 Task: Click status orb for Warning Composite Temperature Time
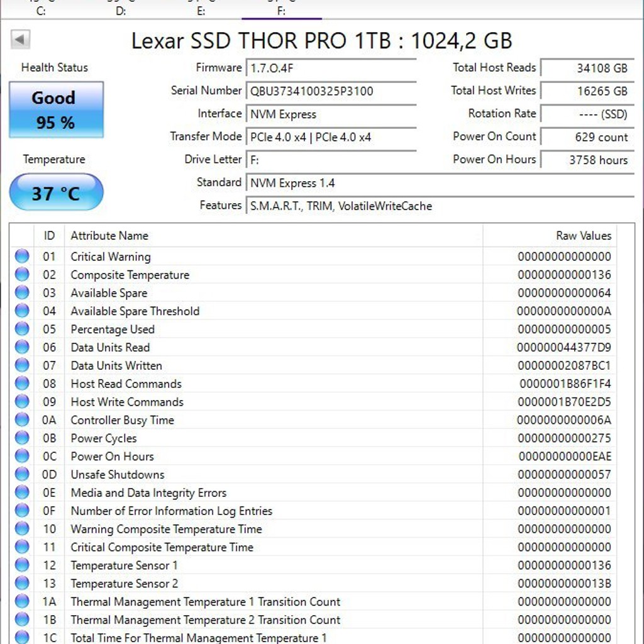pyautogui.click(x=22, y=528)
